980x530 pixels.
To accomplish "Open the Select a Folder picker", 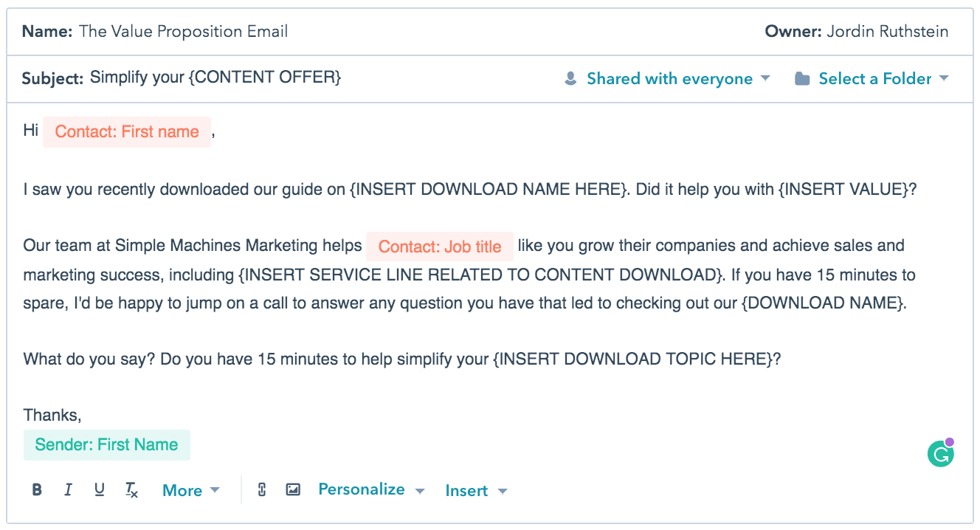I will coord(874,78).
